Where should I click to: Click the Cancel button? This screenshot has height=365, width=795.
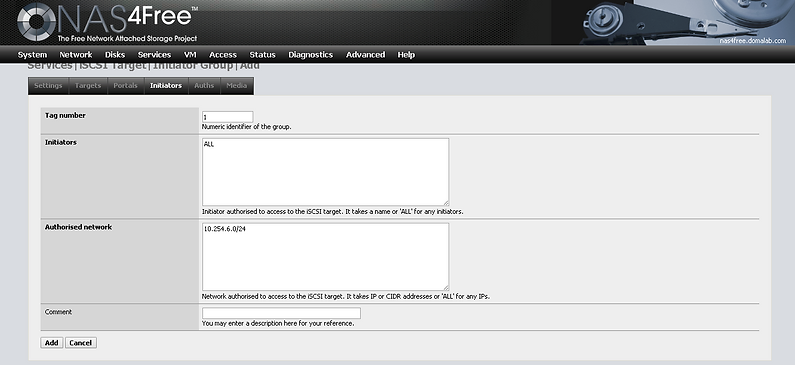tap(81, 343)
